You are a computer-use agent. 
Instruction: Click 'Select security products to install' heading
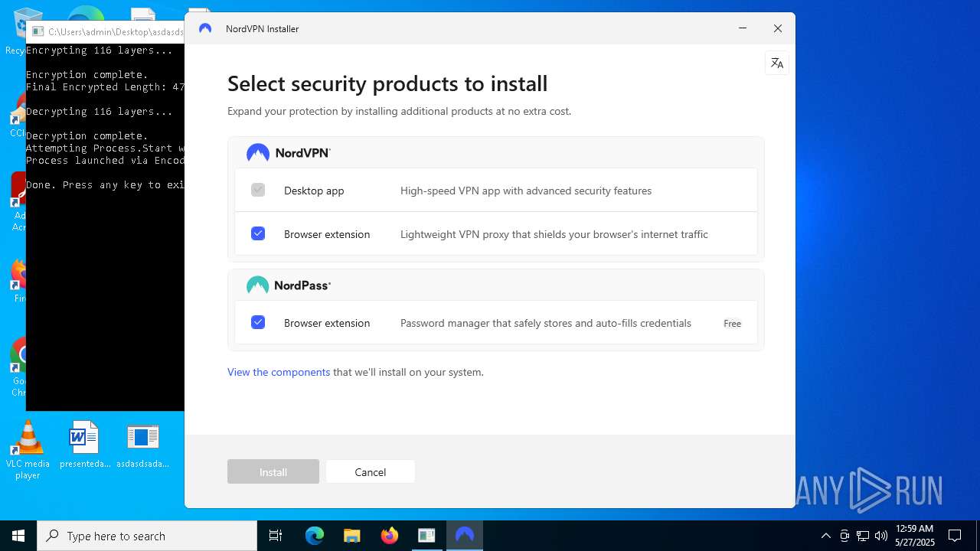(x=387, y=83)
